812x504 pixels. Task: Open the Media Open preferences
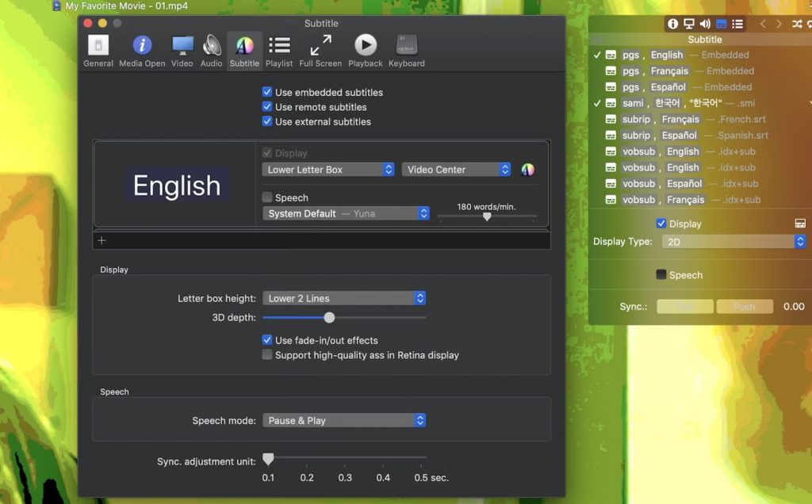pos(143,50)
